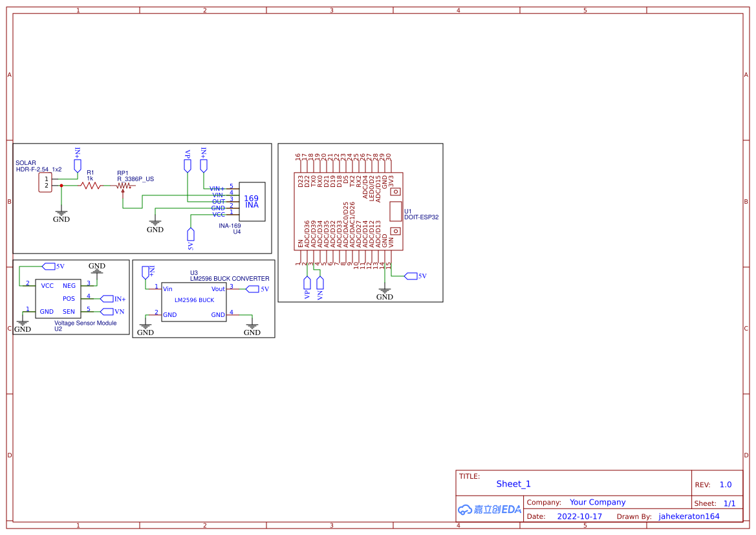Click the LM2596 BUCK converter block
This screenshot has width=756, height=535.
pyautogui.click(x=194, y=301)
